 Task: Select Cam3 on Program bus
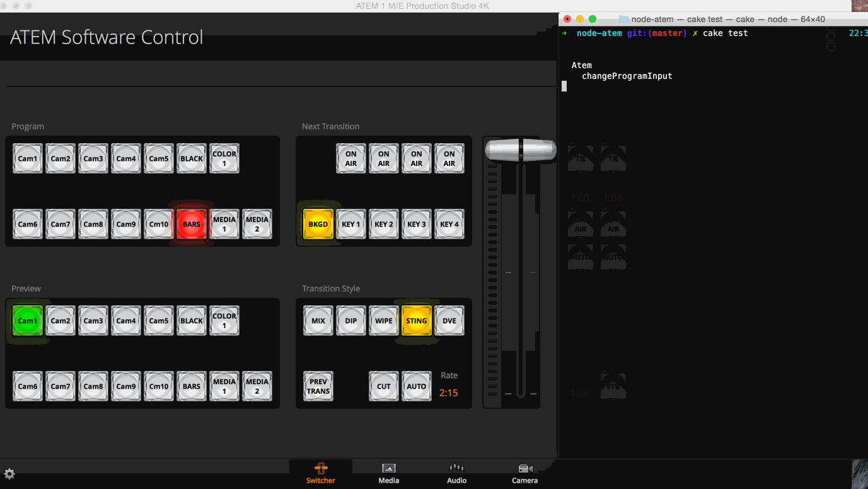pos(93,158)
